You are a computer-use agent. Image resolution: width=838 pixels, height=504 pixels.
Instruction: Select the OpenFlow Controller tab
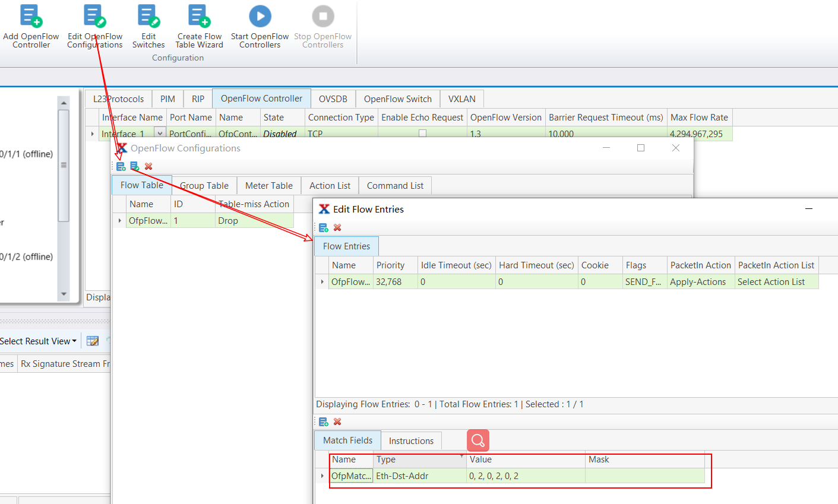point(261,99)
